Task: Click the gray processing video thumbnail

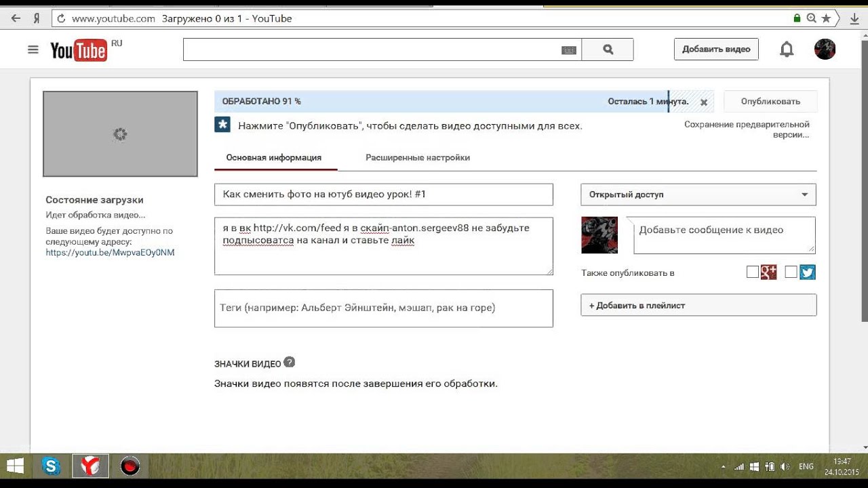Action: (120, 134)
